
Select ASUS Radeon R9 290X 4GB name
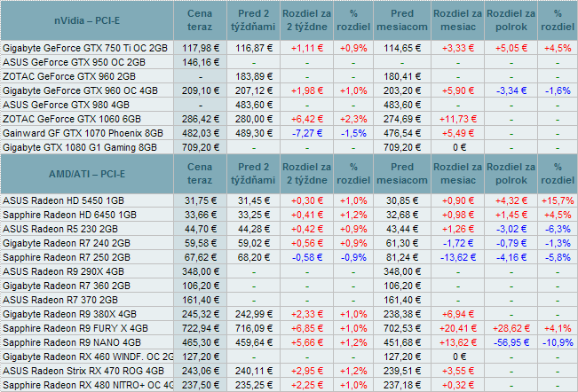[x=63, y=271]
